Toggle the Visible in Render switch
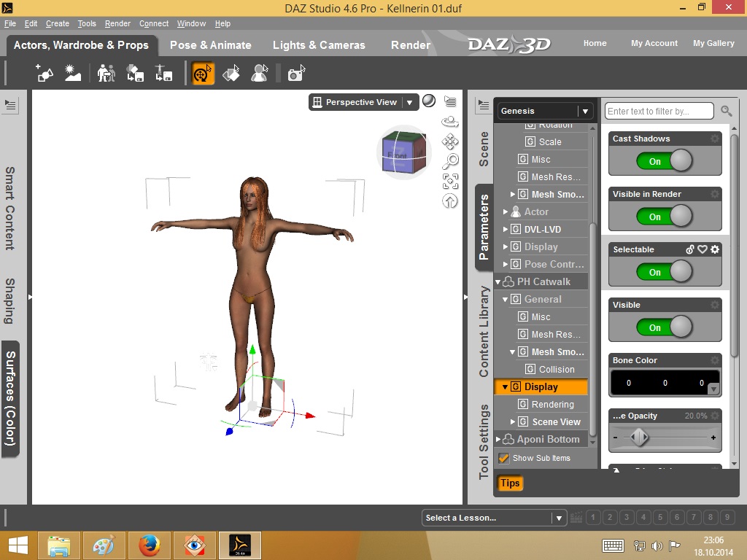747x560 pixels. (665, 216)
